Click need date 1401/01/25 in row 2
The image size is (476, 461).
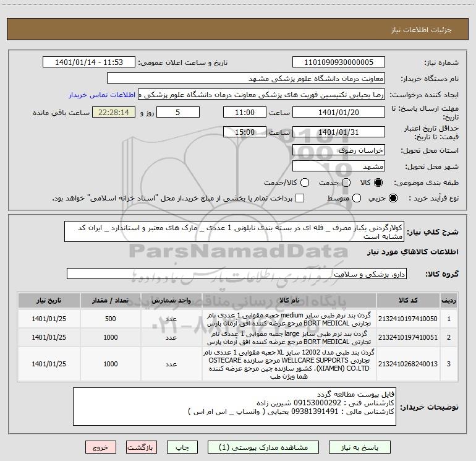click(49, 337)
